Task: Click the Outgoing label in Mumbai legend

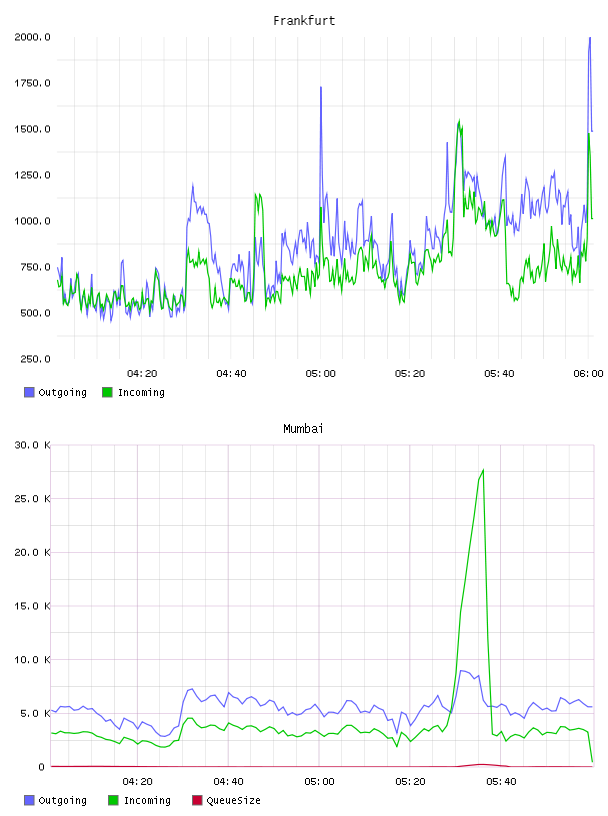Action: (x=62, y=800)
